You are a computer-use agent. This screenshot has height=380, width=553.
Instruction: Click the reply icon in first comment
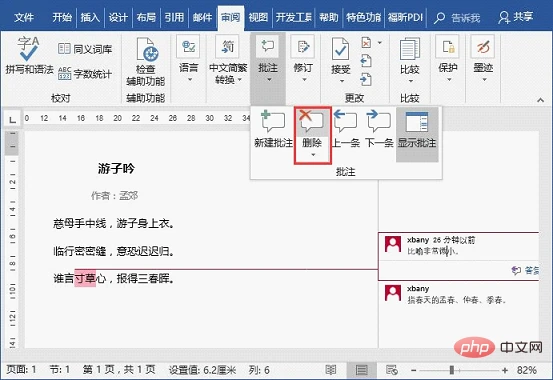516,270
